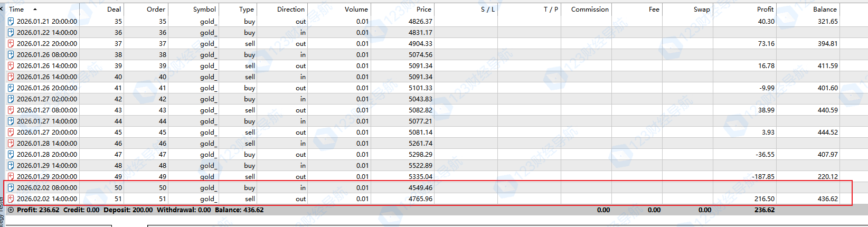Screen dimensions: 868x227
Task: Click the sell deal icon for deal 37
Action: [11, 44]
